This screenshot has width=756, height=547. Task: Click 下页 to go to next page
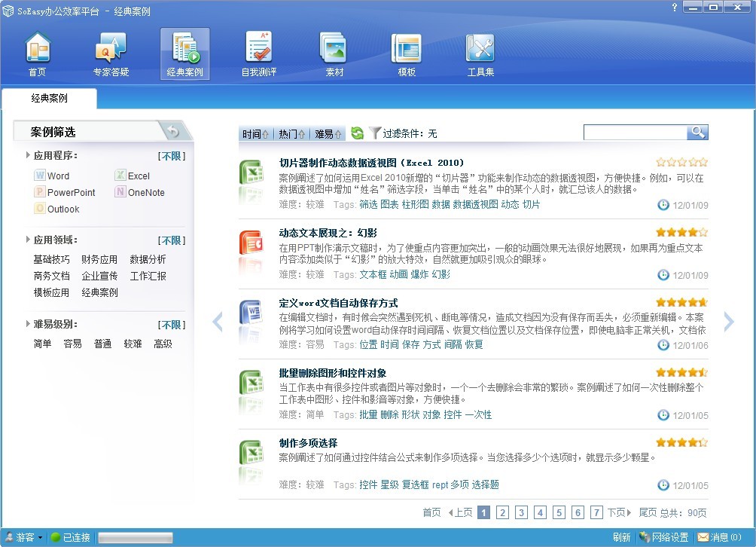[617, 512]
